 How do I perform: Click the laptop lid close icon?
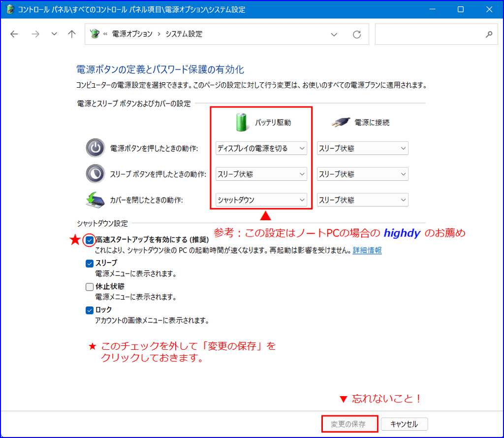click(x=95, y=200)
